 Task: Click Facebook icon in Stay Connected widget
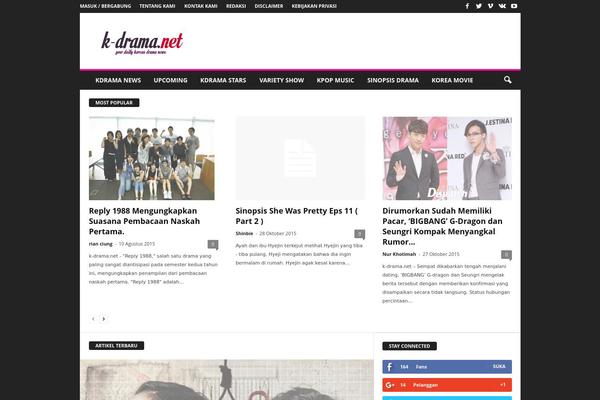tap(389, 367)
